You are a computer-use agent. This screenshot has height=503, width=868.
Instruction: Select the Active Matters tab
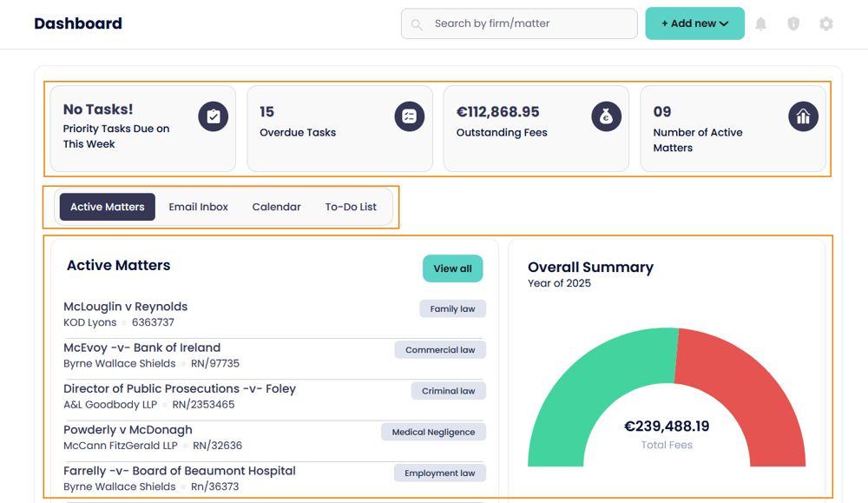click(108, 207)
